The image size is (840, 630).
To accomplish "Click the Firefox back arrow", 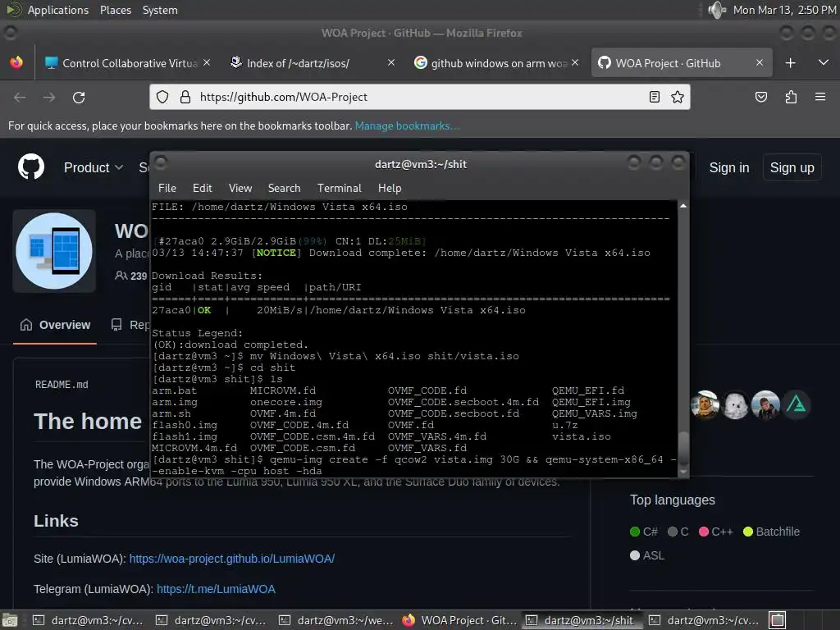I will (20, 98).
